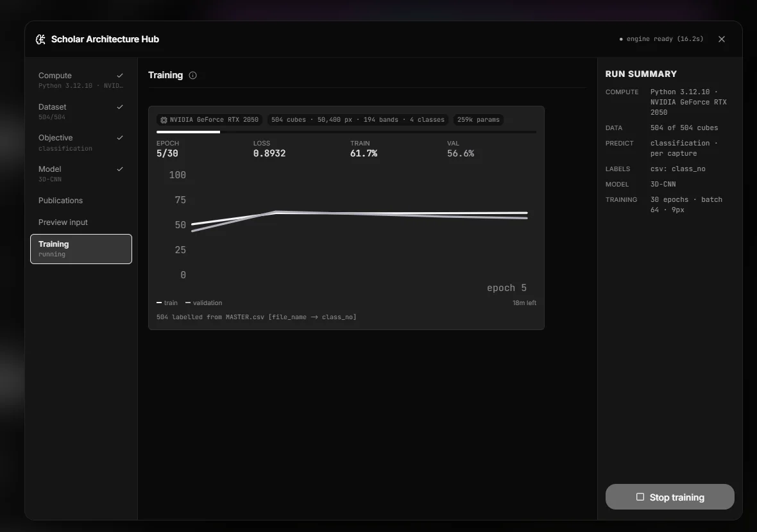Click the "engine ready (16.2s)" status

(661, 39)
